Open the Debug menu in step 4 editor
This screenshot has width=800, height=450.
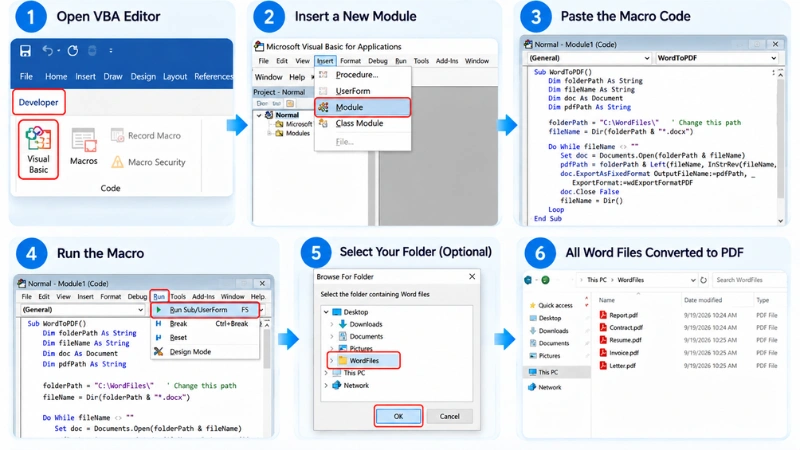137,296
